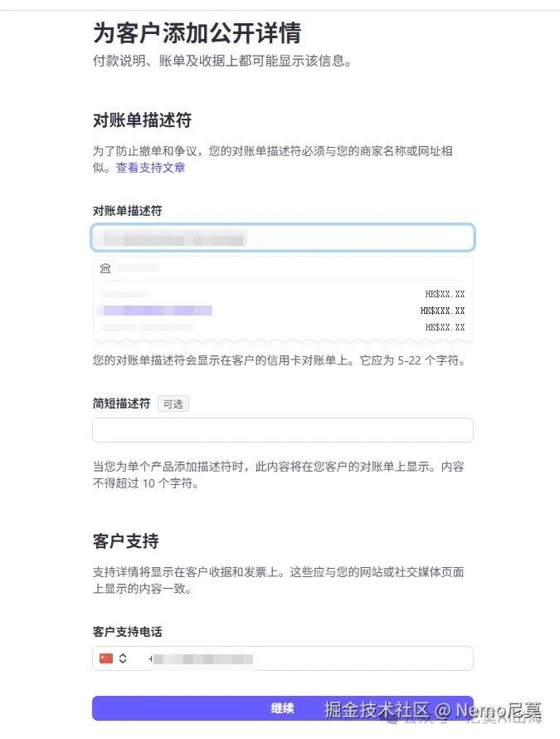Click the bank icon in the statement preview
Viewport: 560px width, 739px height.
(x=105, y=268)
